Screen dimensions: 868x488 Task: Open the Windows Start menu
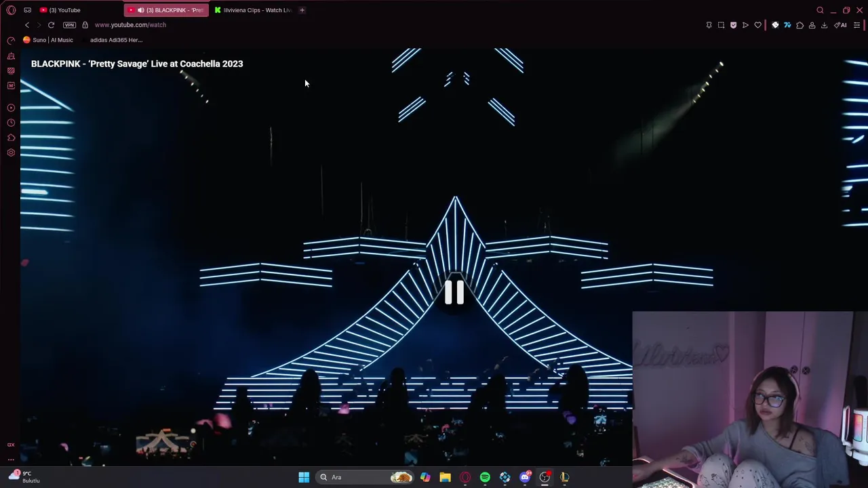(304, 477)
